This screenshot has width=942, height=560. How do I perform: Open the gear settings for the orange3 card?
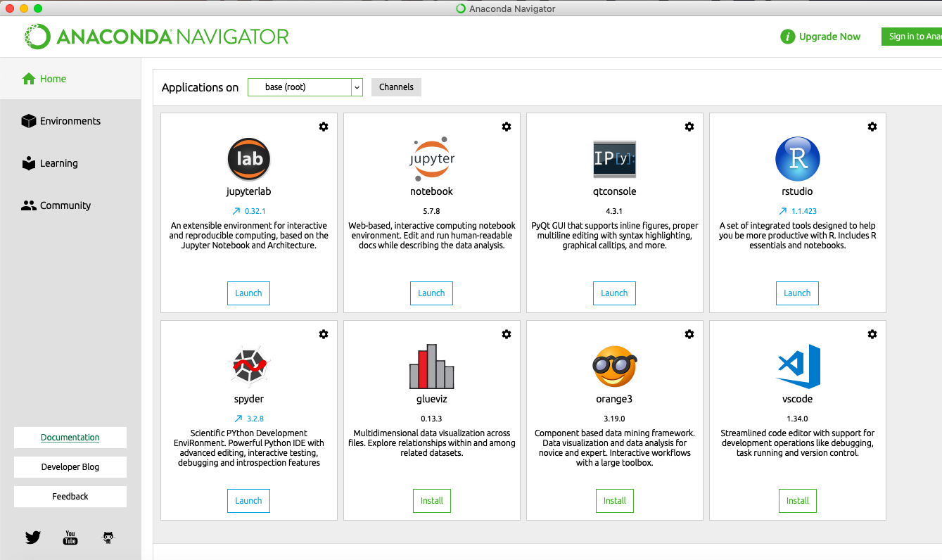(x=689, y=334)
